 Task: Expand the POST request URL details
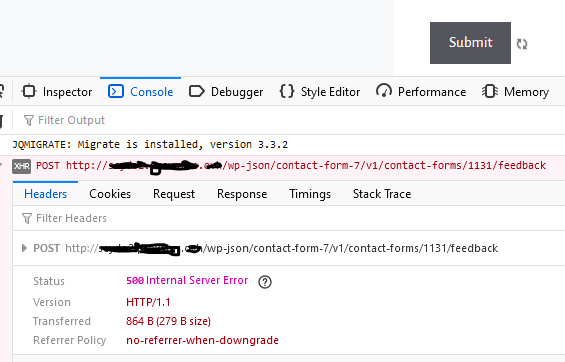click(x=24, y=248)
